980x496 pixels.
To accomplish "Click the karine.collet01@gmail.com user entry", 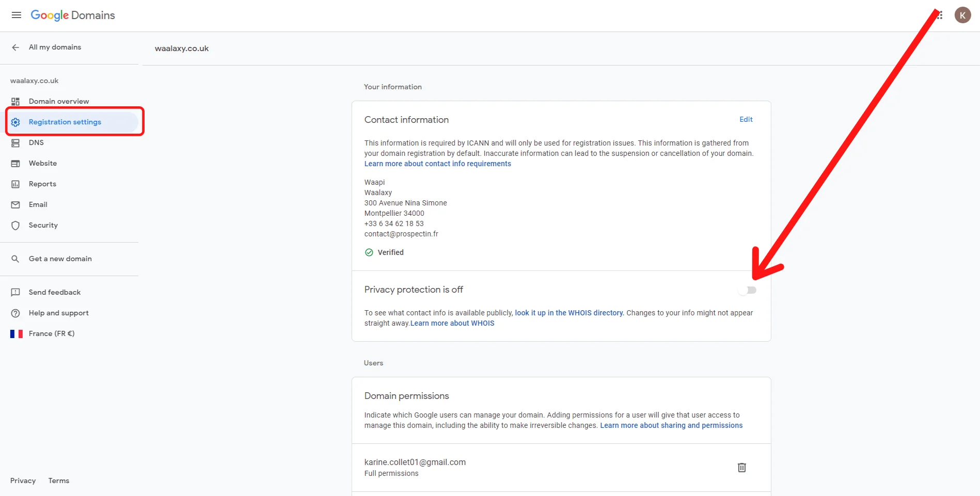I will [x=415, y=462].
